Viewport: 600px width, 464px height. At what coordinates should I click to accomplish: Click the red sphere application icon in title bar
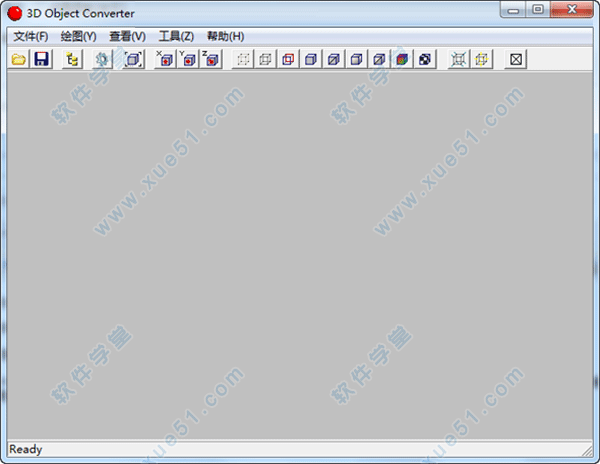tap(15, 13)
